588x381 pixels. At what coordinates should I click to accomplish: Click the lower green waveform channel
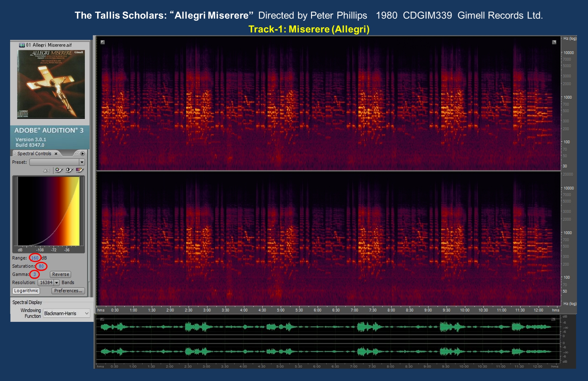328,352
